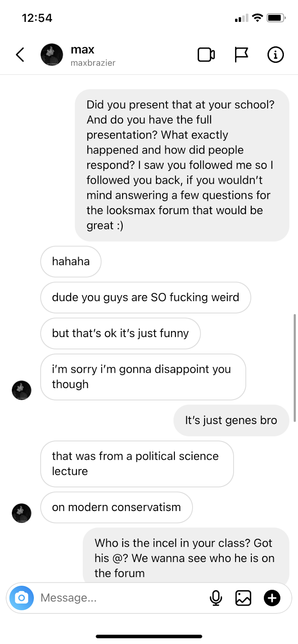Screen dimensions: 298x644
Task: Tap avatar next to 'disappoint you though' message
Action: [x=21, y=390]
